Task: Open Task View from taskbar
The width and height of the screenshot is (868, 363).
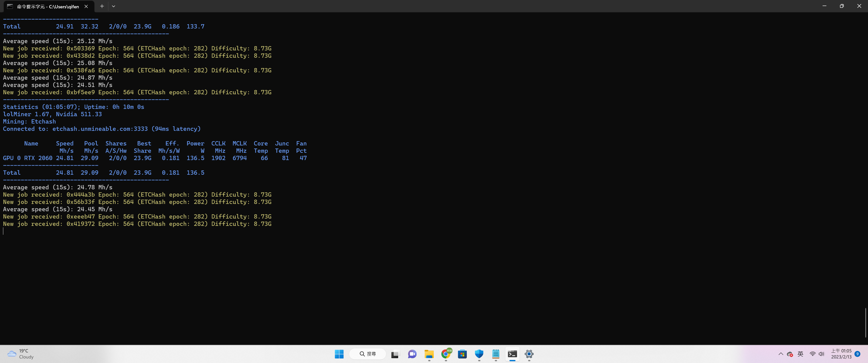Action: [x=395, y=354]
